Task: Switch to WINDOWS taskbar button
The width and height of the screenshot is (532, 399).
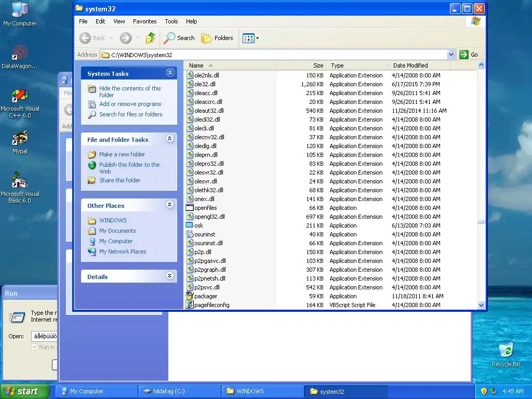Action: click(x=262, y=391)
